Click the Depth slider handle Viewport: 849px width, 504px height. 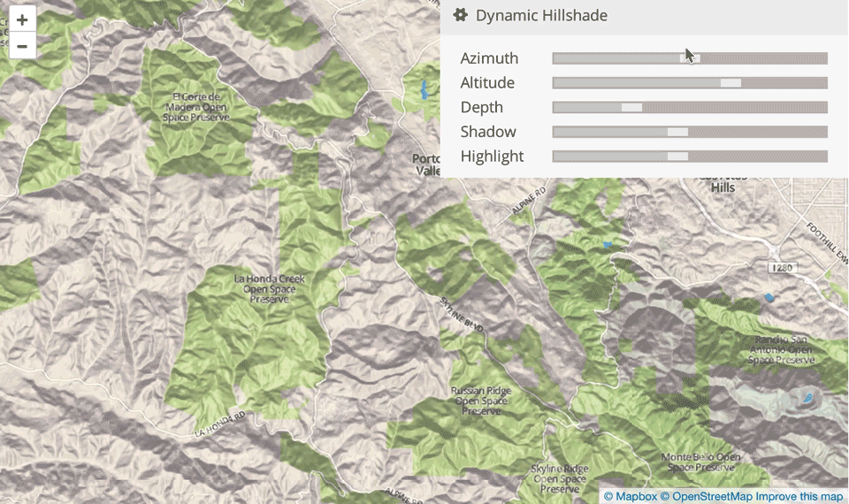pos(631,107)
